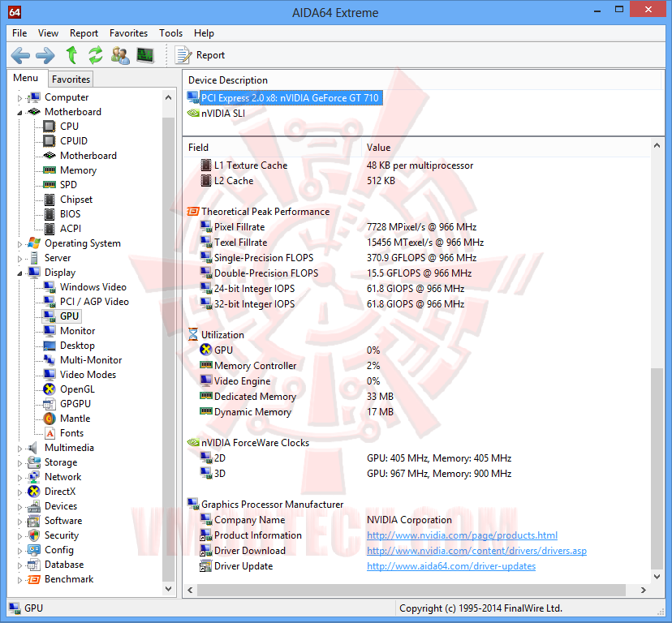672x623 pixels.
Task: Select the Desktop icon under Display
Action: click(50, 346)
